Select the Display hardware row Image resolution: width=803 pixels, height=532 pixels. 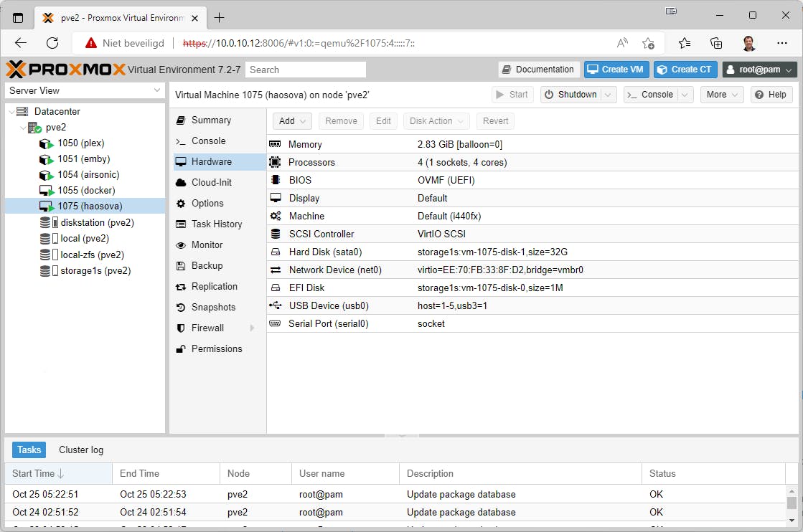pos(532,198)
